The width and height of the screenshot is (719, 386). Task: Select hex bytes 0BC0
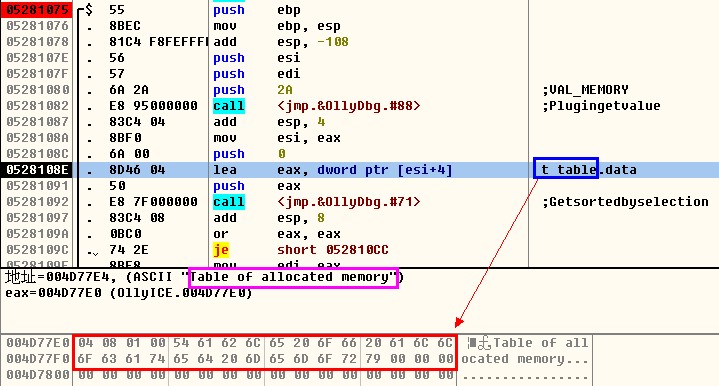click(125, 234)
